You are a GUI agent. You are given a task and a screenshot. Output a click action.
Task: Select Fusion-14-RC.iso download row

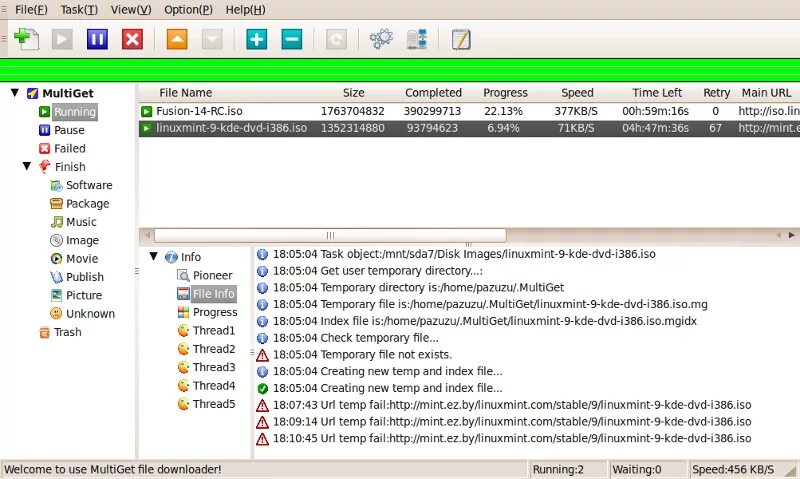[469, 111]
